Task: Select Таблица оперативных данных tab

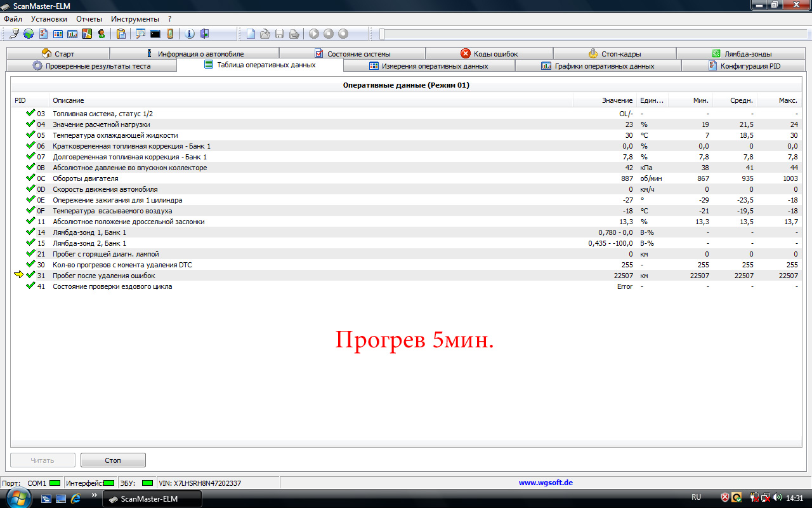Action: click(260, 65)
